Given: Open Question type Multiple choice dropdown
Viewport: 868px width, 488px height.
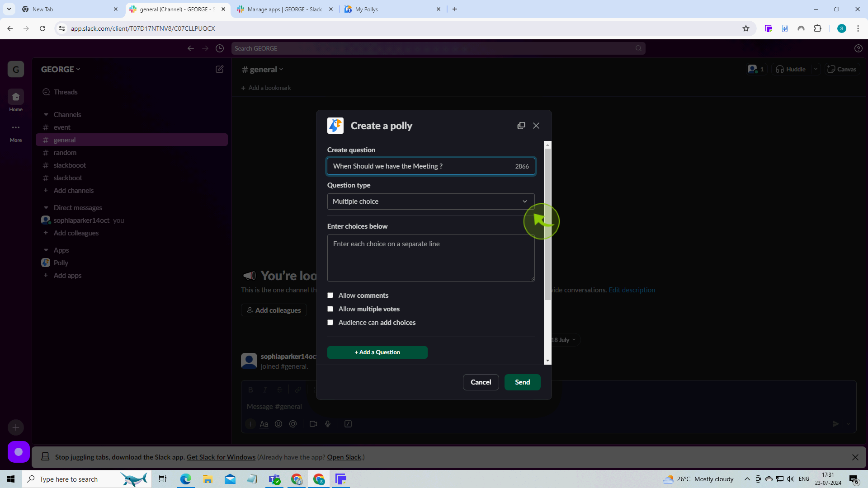Looking at the screenshot, I should tap(431, 202).
